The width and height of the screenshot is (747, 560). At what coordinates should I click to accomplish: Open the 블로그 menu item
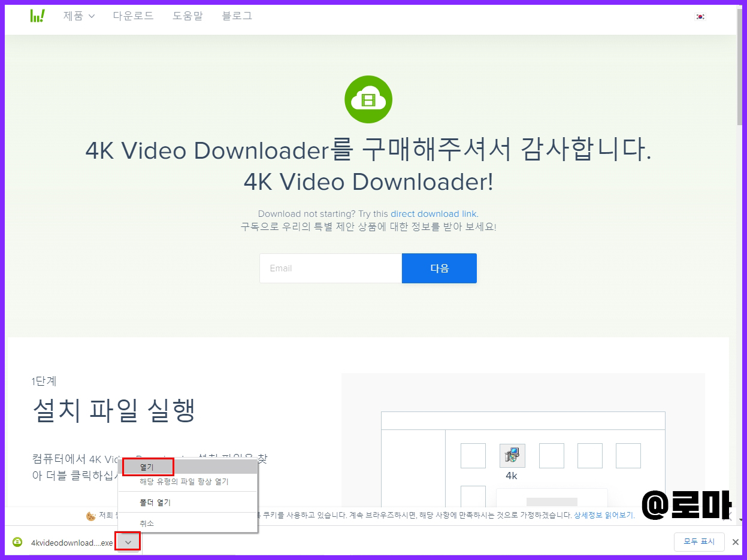coord(237,16)
